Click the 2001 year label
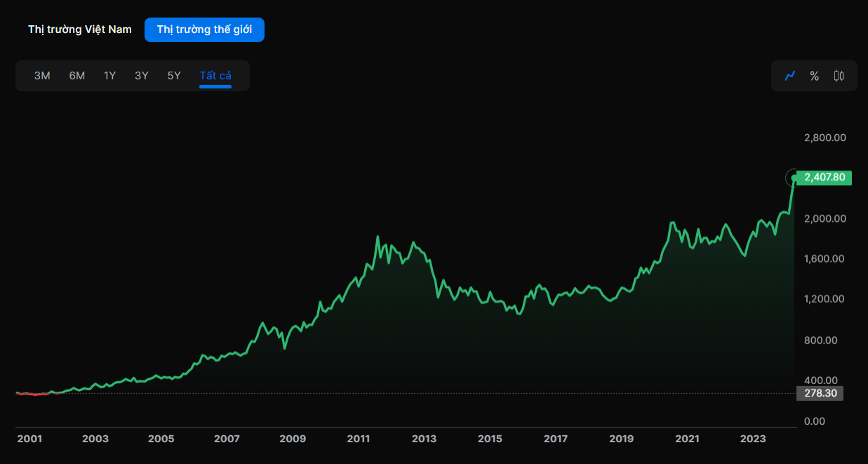This screenshot has width=868, height=464. point(29,439)
